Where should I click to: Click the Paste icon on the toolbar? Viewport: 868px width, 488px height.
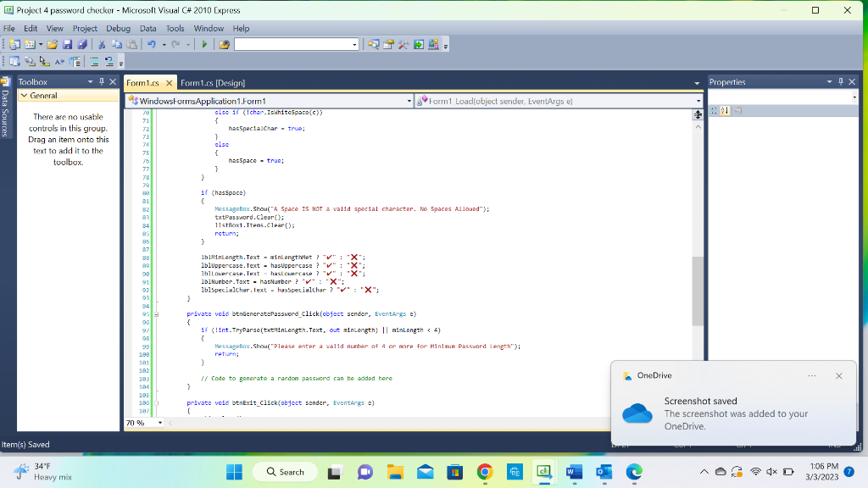pyautogui.click(x=131, y=45)
